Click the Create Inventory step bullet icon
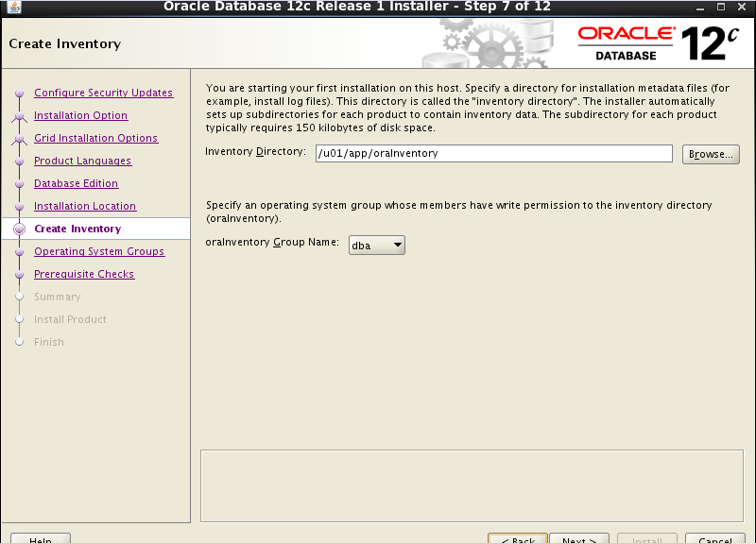 click(x=19, y=229)
